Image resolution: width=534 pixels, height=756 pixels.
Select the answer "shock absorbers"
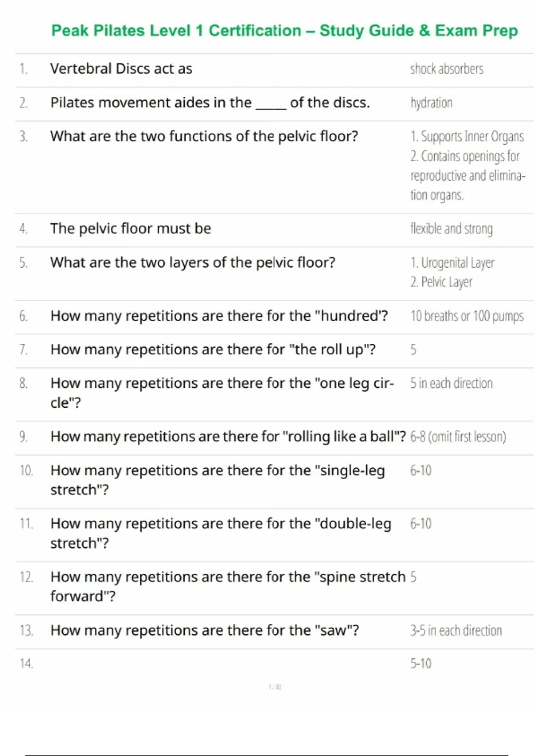point(446,69)
